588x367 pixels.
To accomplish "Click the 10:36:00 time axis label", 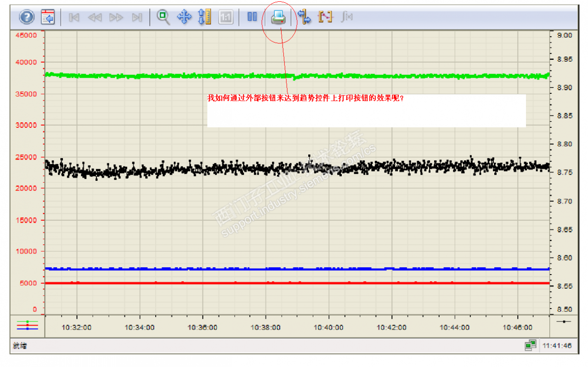I will (x=203, y=327).
